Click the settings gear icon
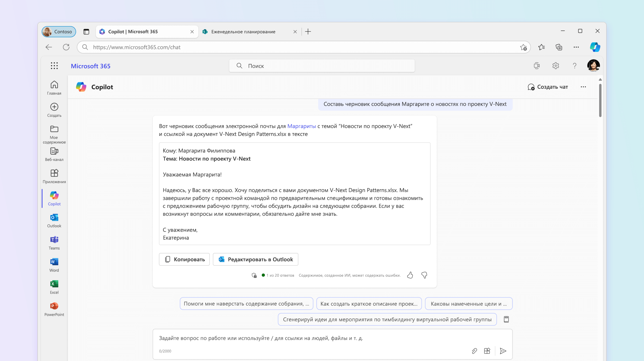644x361 pixels. click(x=556, y=65)
